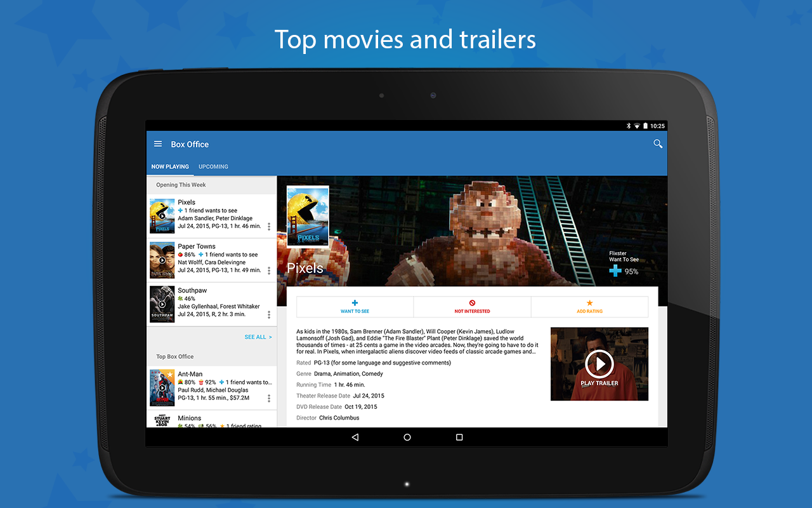Play trailer from Ant-Man list poster
The width and height of the screenshot is (812, 508).
[x=162, y=388]
